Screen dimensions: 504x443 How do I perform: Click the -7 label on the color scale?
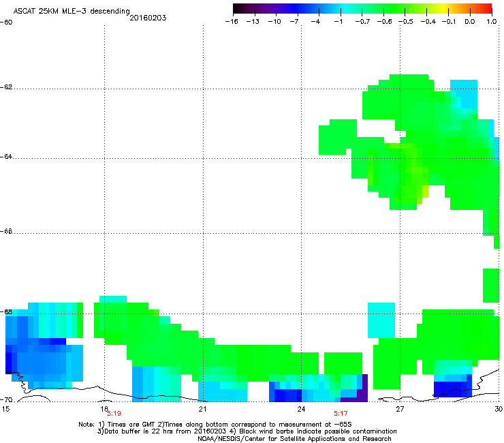click(x=294, y=22)
